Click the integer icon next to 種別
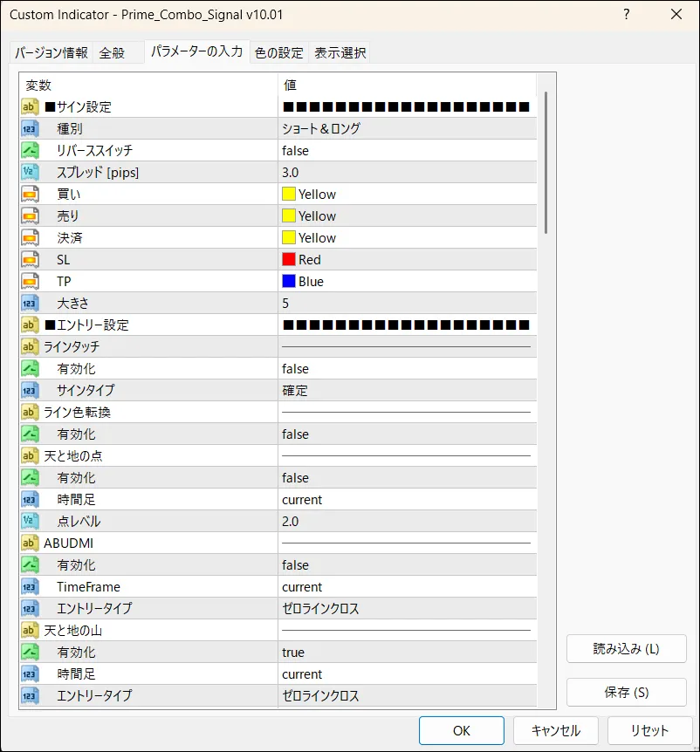 (x=30, y=129)
